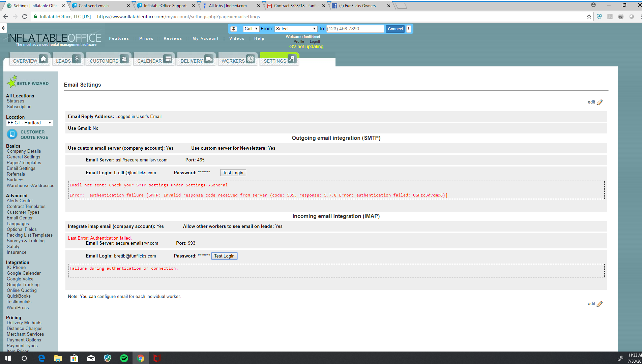The image size is (642, 364).
Task: Reload the page using refresh icon
Action: [x=25, y=17]
